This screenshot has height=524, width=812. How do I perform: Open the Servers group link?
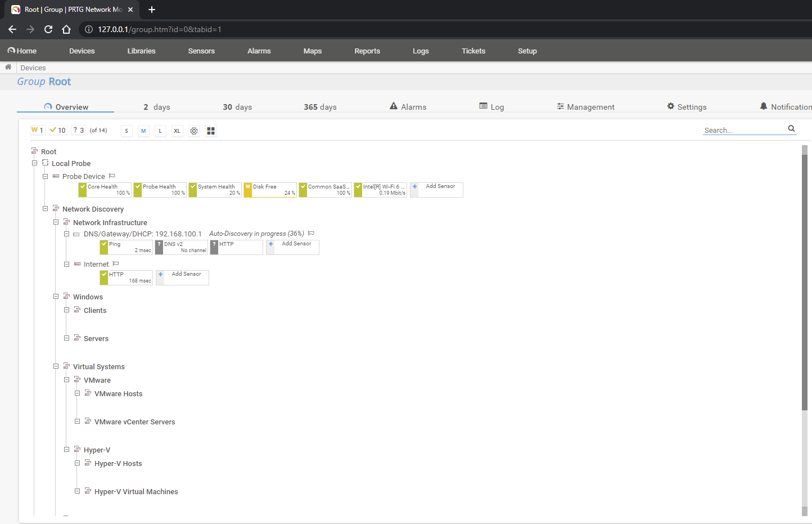[96, 338]
